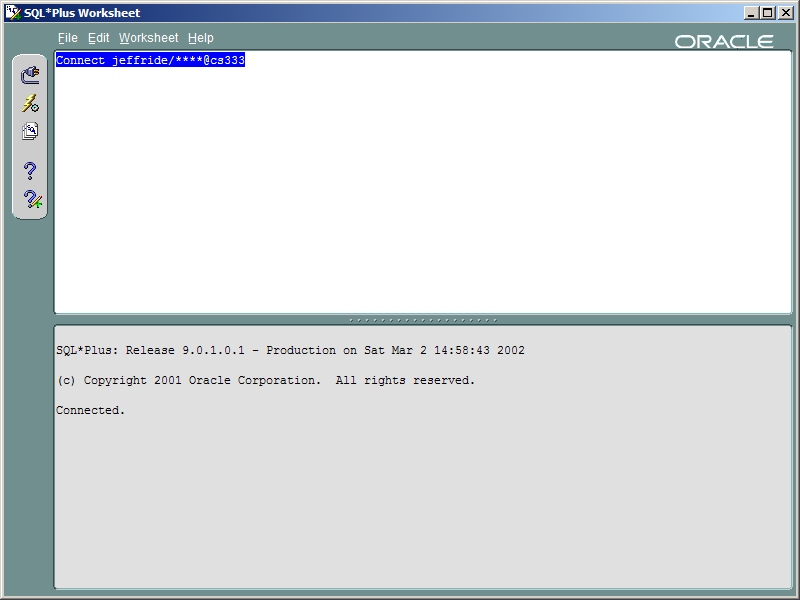Maximize the SQL*Plus Worksheet window

[768, 13]
